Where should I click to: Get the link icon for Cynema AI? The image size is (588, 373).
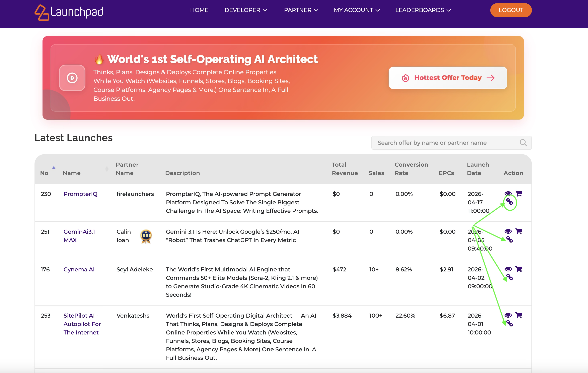coord(509,277)
